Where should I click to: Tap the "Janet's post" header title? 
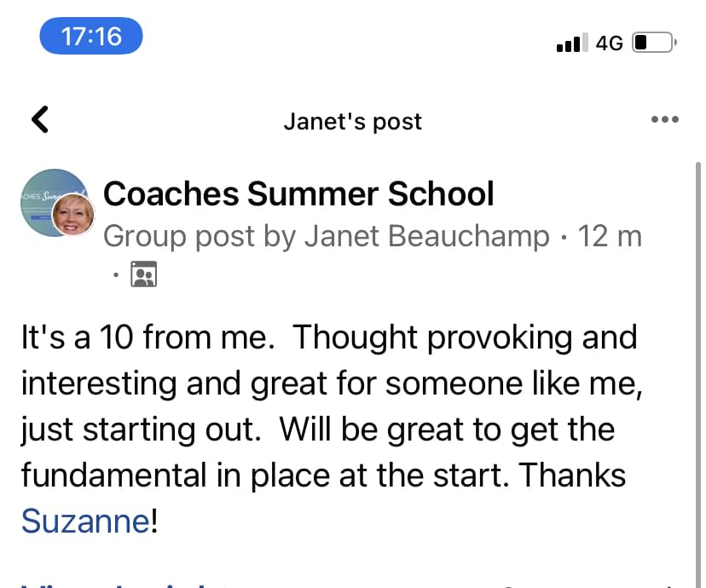point(352,122)
